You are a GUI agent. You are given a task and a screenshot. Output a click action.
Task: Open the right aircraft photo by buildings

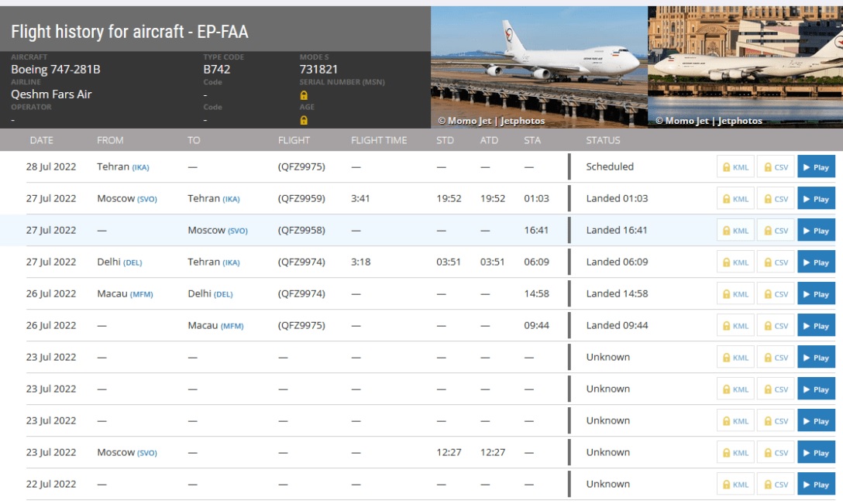(745, 67)
